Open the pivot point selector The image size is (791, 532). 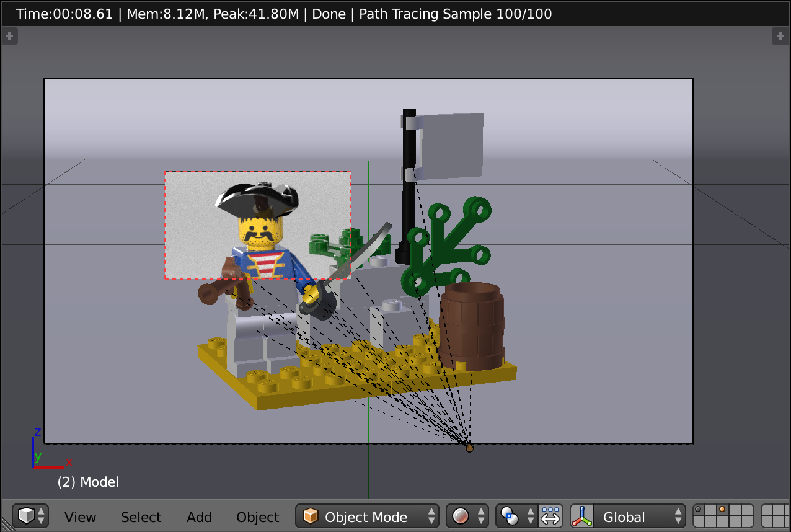click(x=516, y=516)
